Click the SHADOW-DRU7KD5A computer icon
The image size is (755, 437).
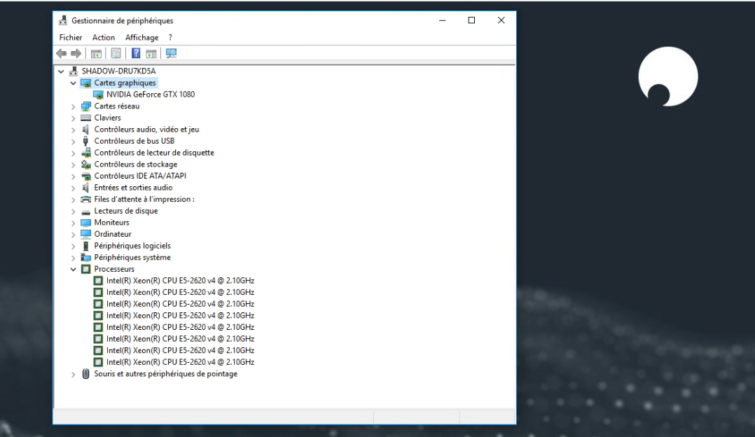click(x=73, y=71)
